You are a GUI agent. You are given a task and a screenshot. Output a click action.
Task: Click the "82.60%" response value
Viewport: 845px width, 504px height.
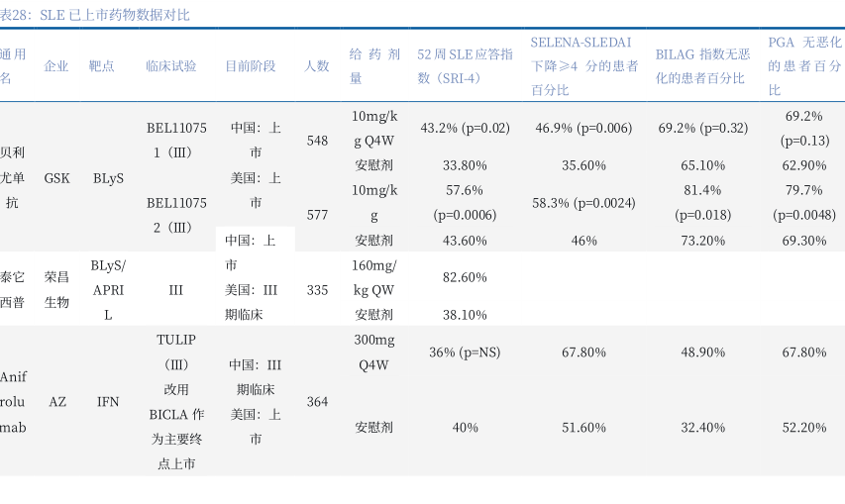[x=465, y=277]
